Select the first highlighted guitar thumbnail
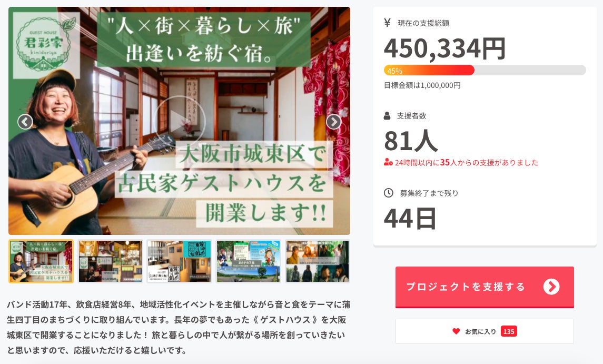Image resolution: width=603 pixels, height=364 pixels. (x=41, y=261)
